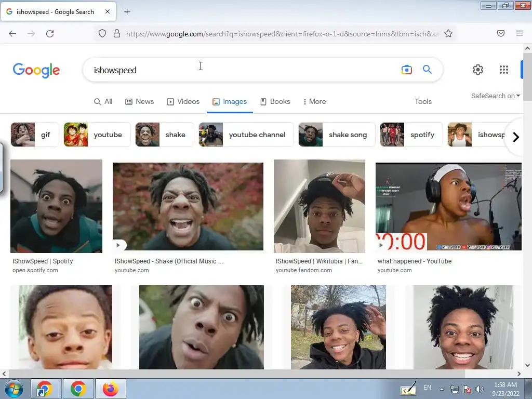Filter results by youtube channel chip
Viewport: 532px width, 399px height.
[x=246, y=135]
